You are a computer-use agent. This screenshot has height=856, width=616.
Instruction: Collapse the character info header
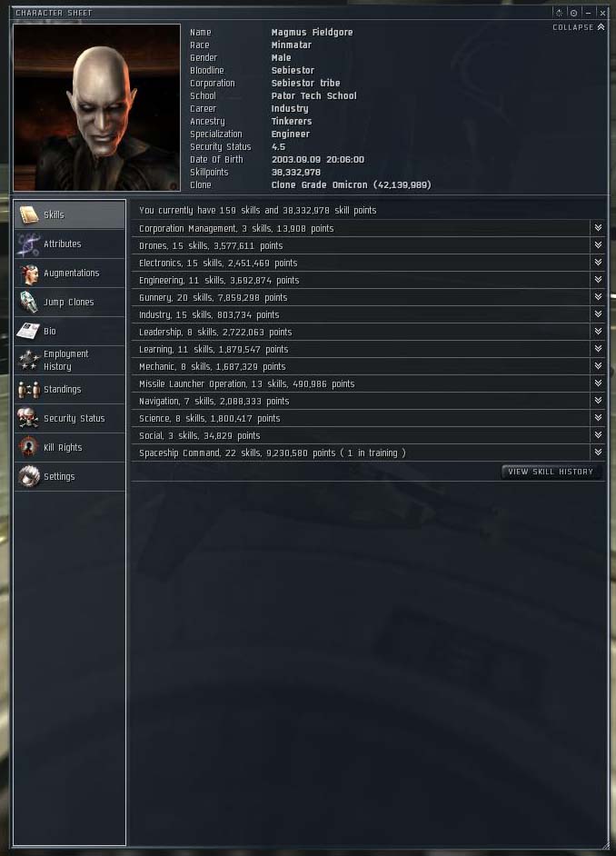click(x=579, y=26)
